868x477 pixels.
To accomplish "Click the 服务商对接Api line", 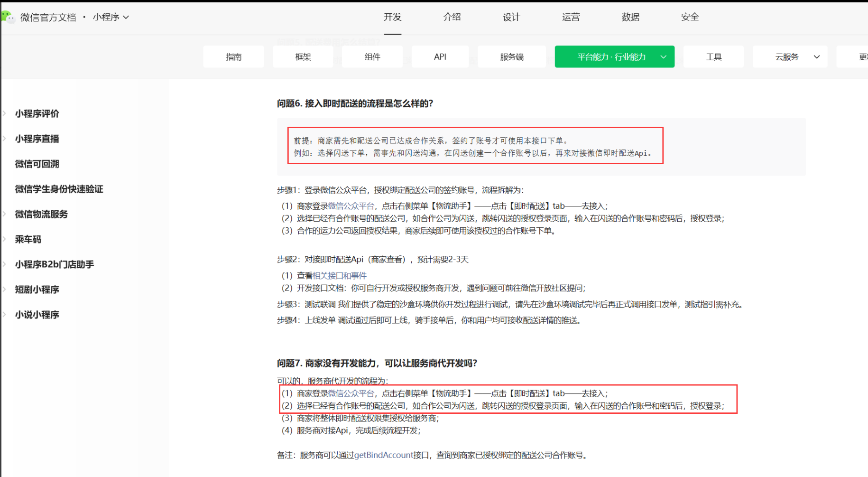I will [351, 430].
